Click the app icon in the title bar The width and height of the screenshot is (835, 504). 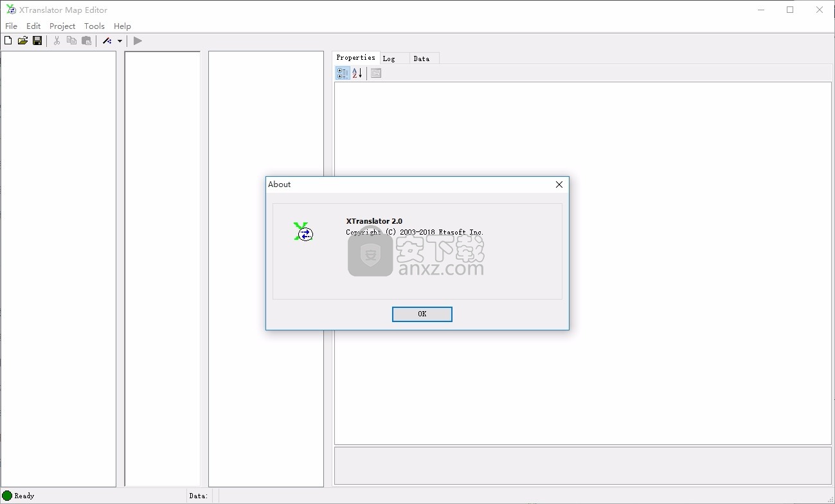coord(11,10)
